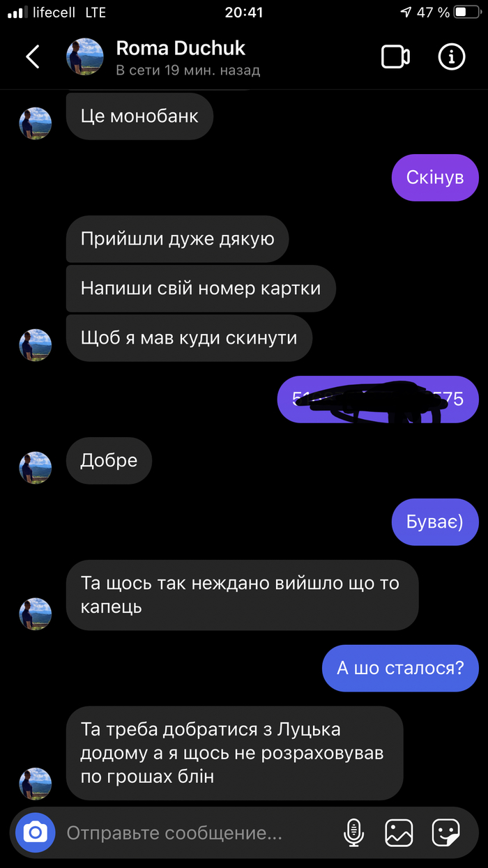The width and height of the screenshot is (488, 868).
Task: Tap the sent 'Скінув' message
Action: pyautogui.click(x=435, y=178)
